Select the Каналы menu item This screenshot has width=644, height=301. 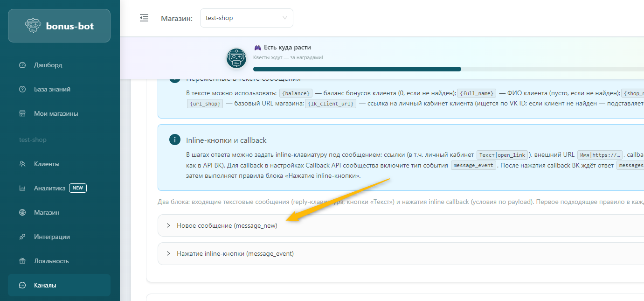59,285
